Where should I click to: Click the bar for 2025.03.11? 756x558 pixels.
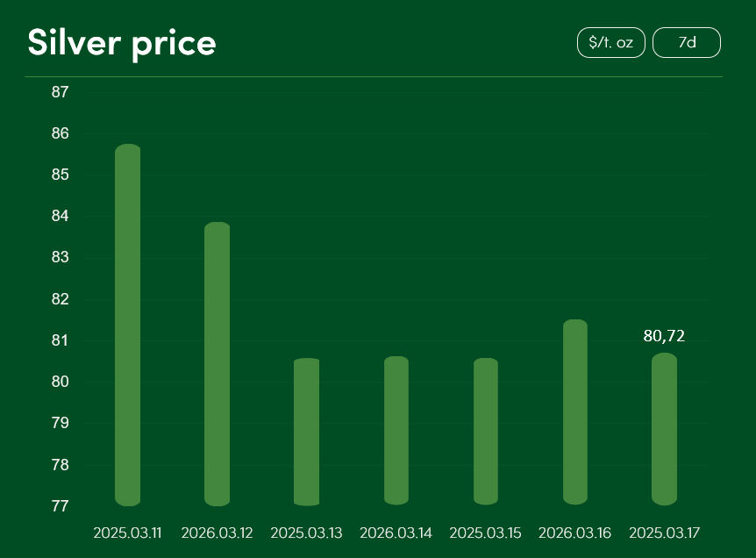128,325
